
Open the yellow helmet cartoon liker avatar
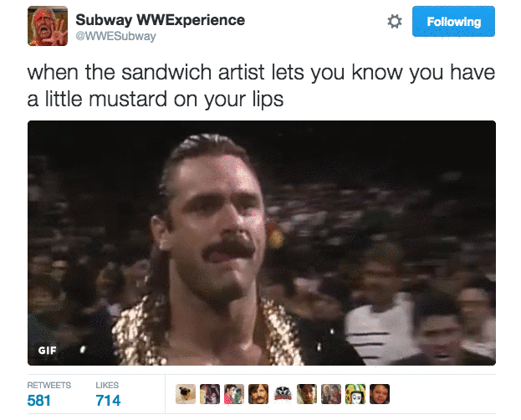point(355,394)
